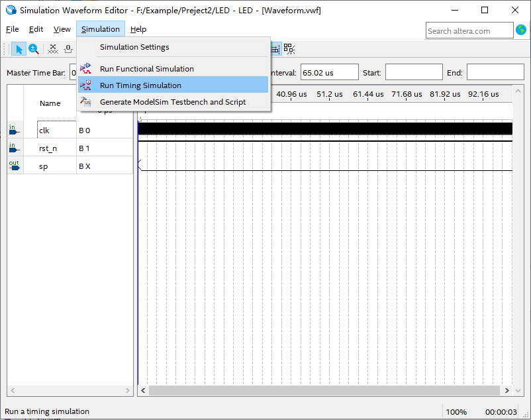Minimize the Waveform Editor window
The image size is (531, 420).
(x=455, y=10)
